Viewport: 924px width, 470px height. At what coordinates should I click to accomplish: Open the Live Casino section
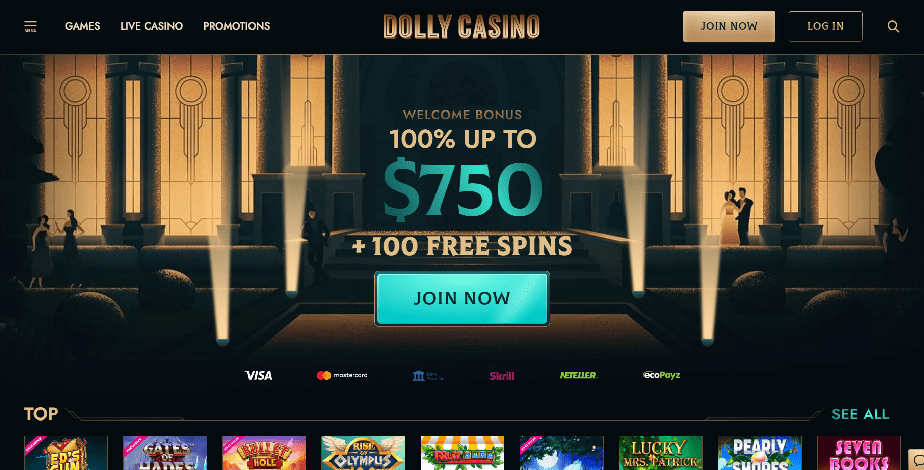coord(151,26)
